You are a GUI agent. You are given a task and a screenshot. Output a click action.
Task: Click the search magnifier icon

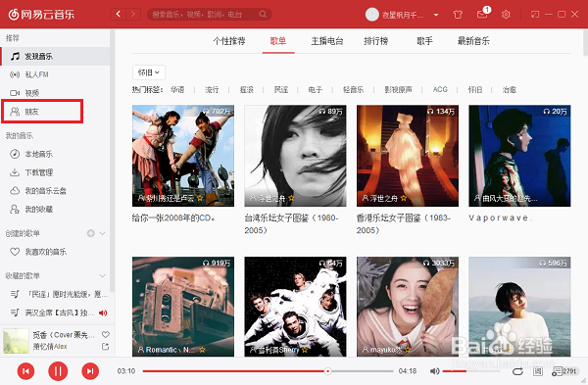[263, 15]
